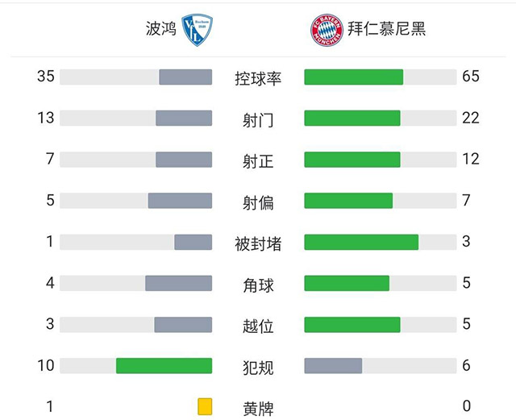516x420 pixels.
Task: Click Bayern's green possession bar
Action: pyautogui.click(x=353, y=77)
